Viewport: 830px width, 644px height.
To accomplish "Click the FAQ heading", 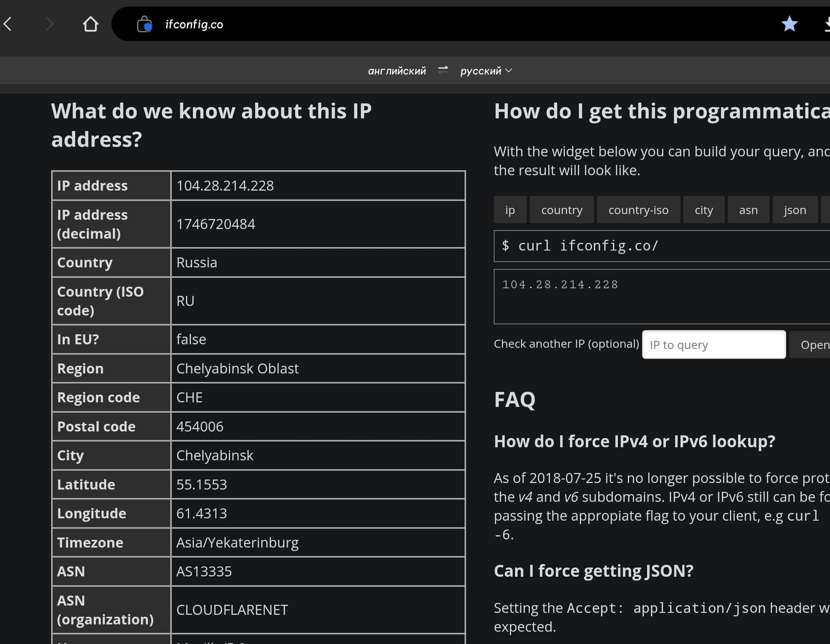I will point(514,400).
